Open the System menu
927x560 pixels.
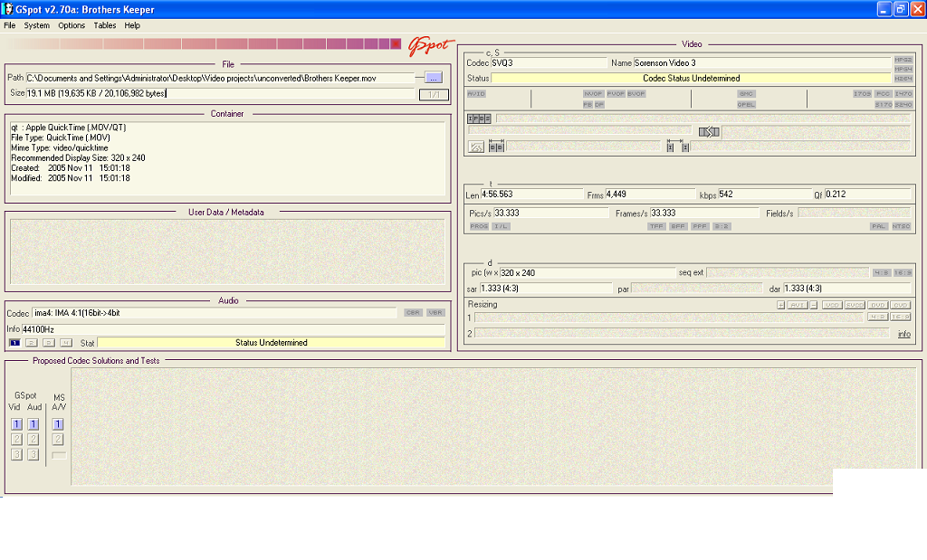click(36, 25)
